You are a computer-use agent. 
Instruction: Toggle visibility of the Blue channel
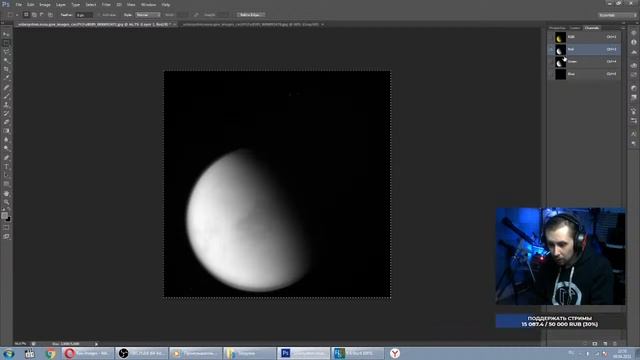coord(551,74)
